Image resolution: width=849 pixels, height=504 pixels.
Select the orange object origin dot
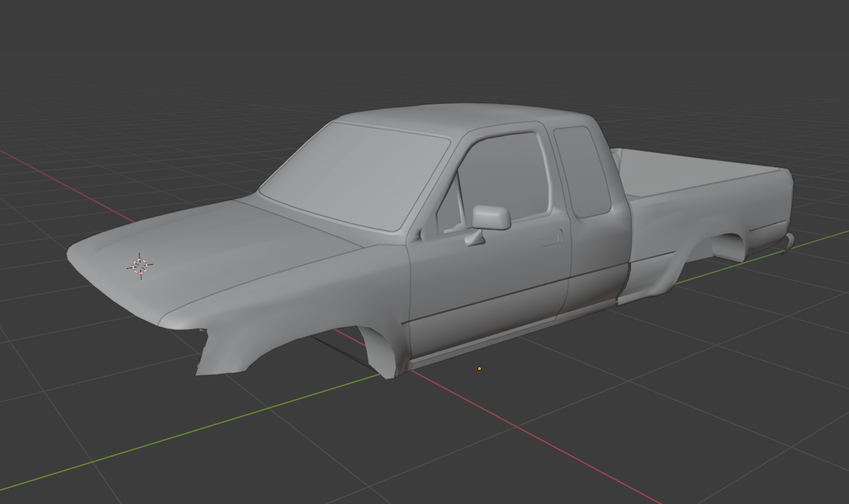pos(480,369)
